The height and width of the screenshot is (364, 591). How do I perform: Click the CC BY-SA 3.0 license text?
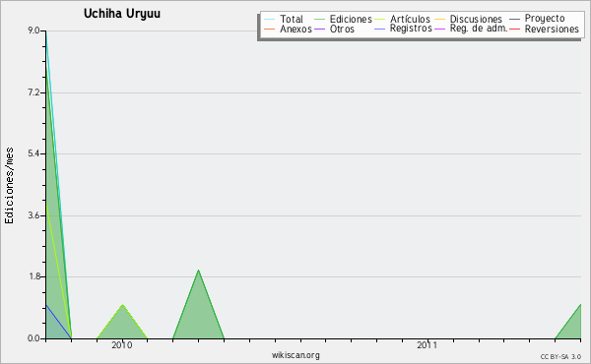[560, 356]
